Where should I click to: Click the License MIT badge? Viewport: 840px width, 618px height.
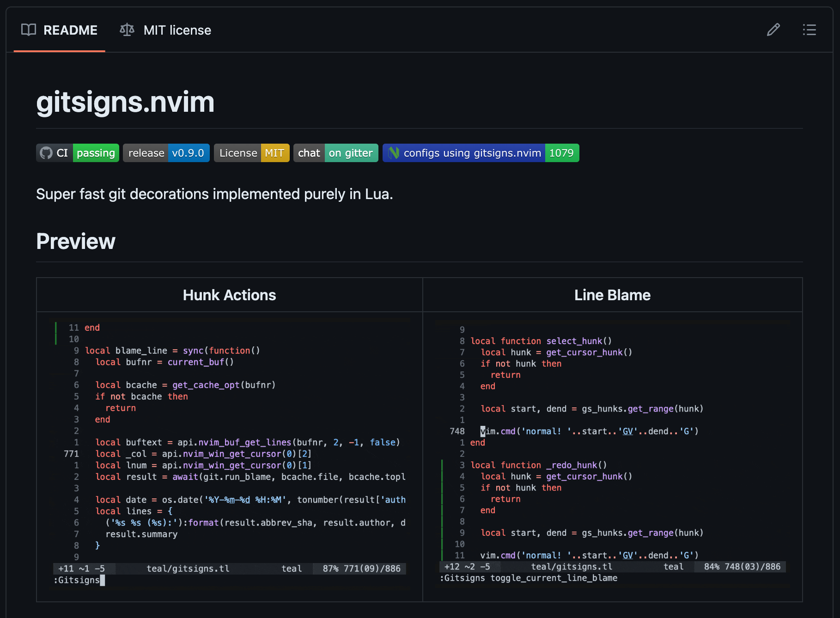coord(252,153)
